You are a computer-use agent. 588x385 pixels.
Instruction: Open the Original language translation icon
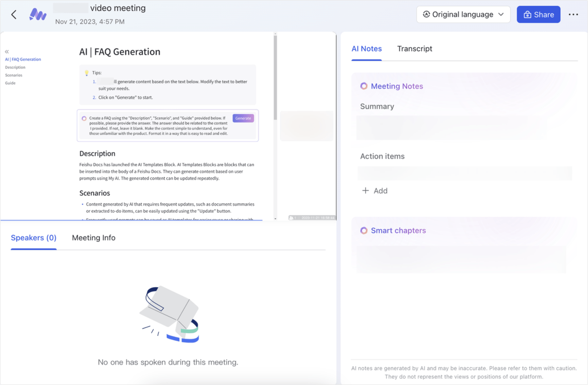click(x=427, y=14)
